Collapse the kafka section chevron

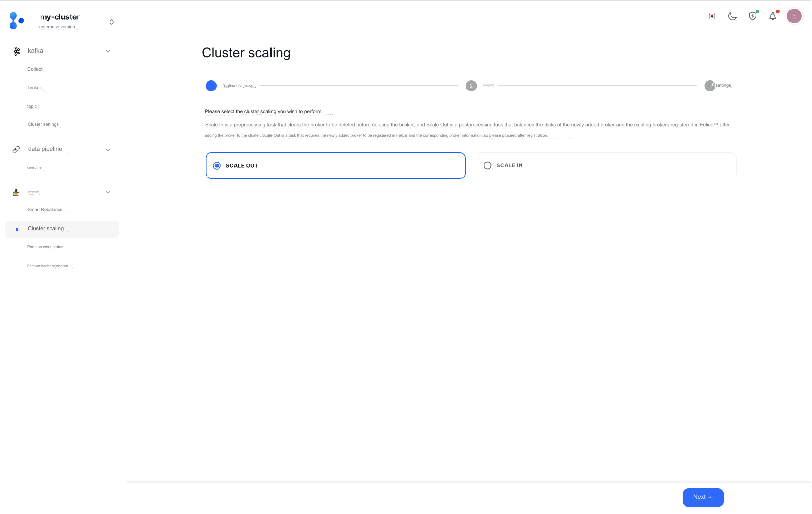(108, 51)
